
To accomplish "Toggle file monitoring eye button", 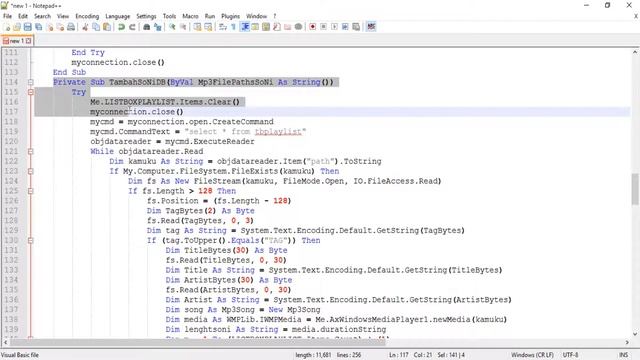I will coord(298,27).
